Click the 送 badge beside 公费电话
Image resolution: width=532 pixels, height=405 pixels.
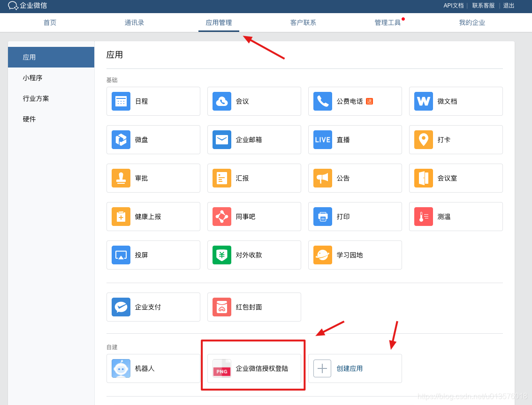(370, 101)
